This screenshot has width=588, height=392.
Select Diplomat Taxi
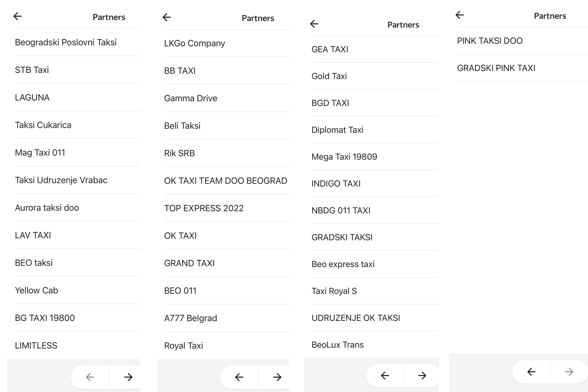coord(337,130)
